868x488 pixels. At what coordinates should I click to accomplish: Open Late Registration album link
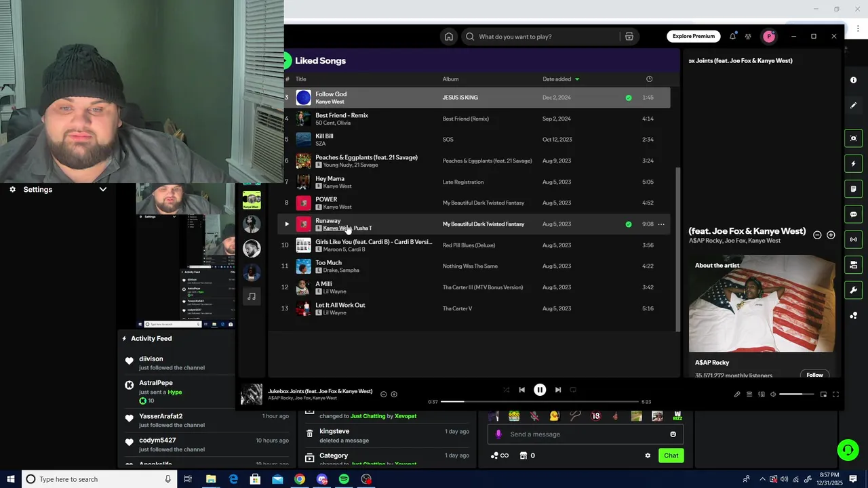[463, 182]
